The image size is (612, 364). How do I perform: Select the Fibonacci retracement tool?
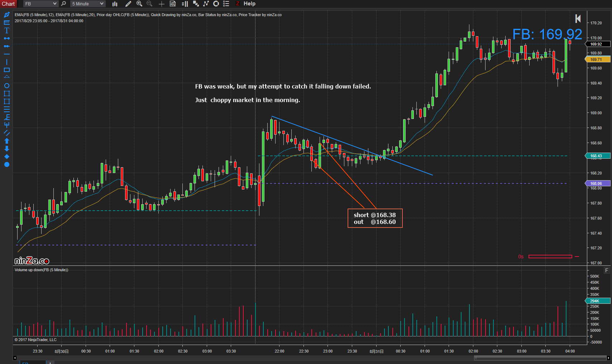6,109
